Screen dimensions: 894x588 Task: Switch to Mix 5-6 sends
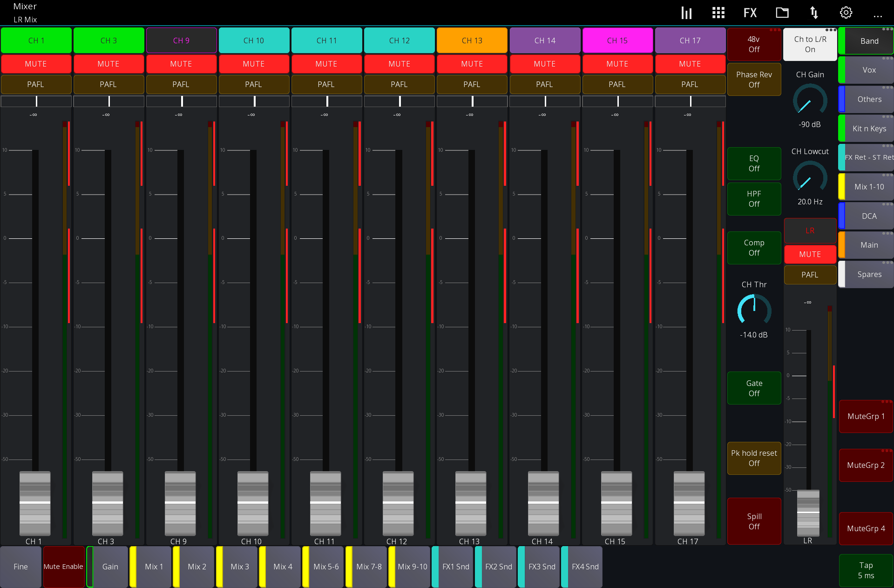coord(323,567)
